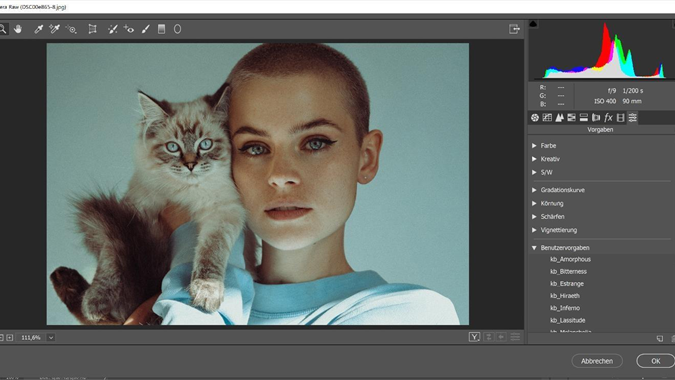675x380 pixels.
Task: Open the zoom level dropdown arrow
Action: pos(51,338)
